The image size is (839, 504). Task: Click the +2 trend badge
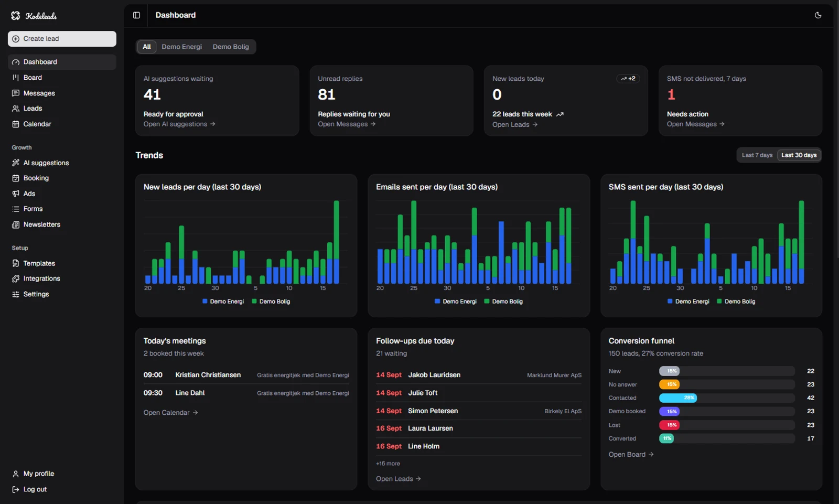pyautogui.click(x=628, y=79)
